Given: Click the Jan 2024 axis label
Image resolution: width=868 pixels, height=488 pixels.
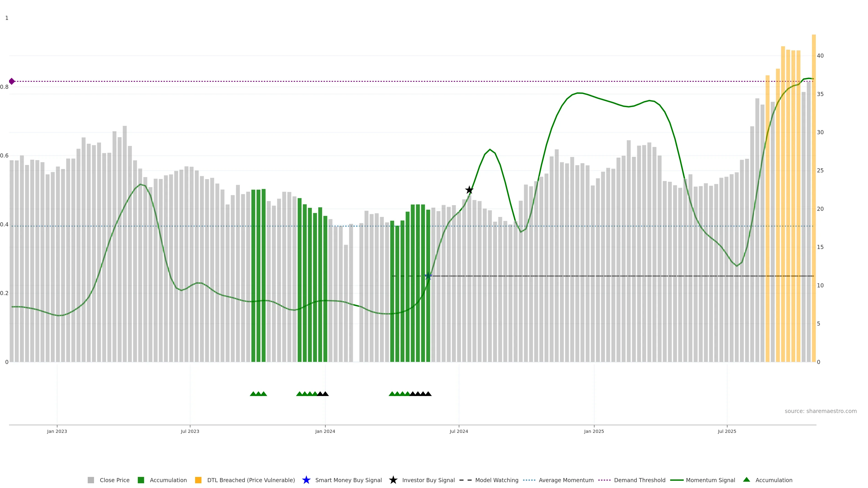Looking at the screenshot, I should pyautogui.click(x=325, y=431).
